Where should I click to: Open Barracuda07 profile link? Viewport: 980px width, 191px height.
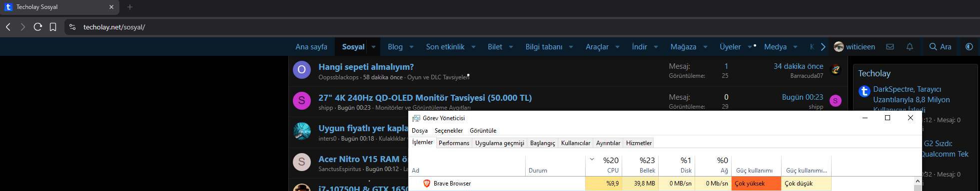click(x=807, y=76)
